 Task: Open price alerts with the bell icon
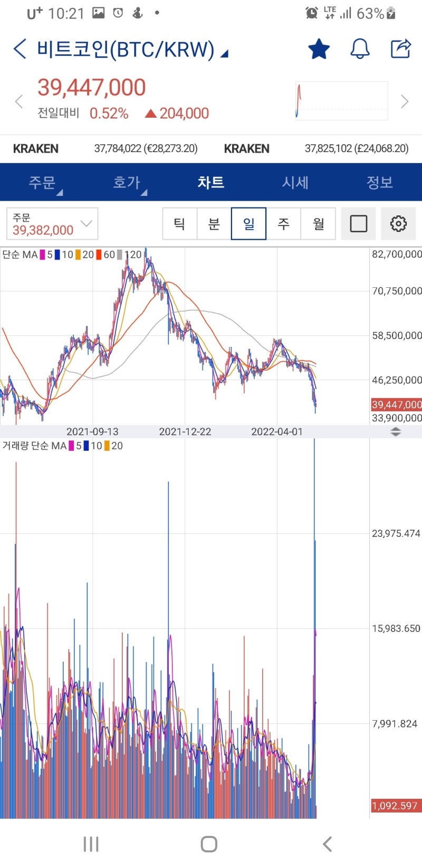tap(360, 49)
